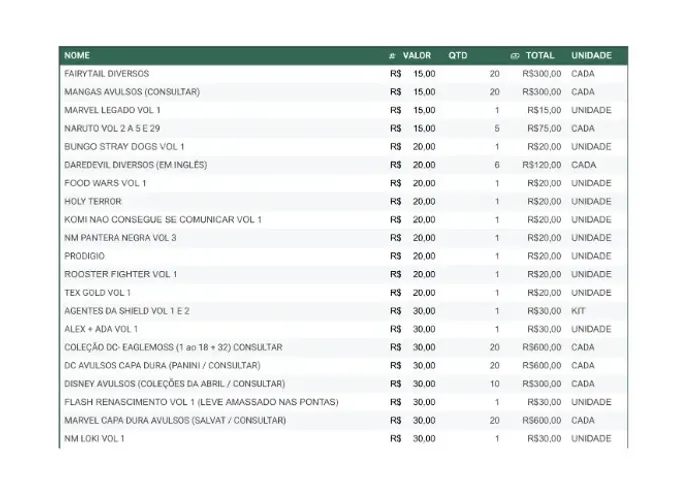The width and height of the screenshot is (700, 496).
Task: Select R$300,00 total in DISNEY AVULSOS row
Action: pos(542,384)
